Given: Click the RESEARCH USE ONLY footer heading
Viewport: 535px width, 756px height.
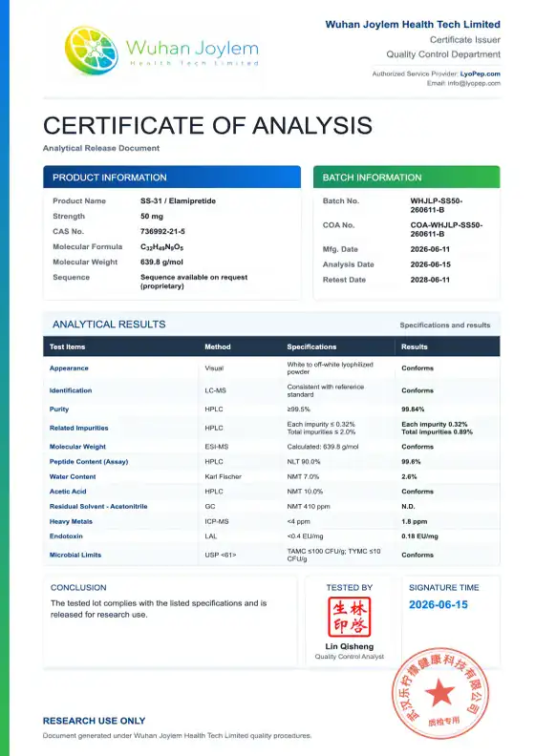Looking at the screenshot, I should tap(94, 721).
